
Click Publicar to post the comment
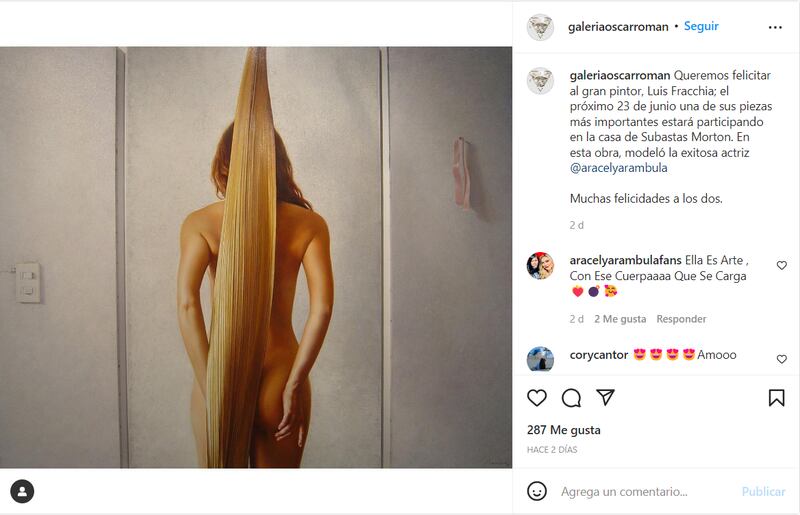[x=763, y=492]
